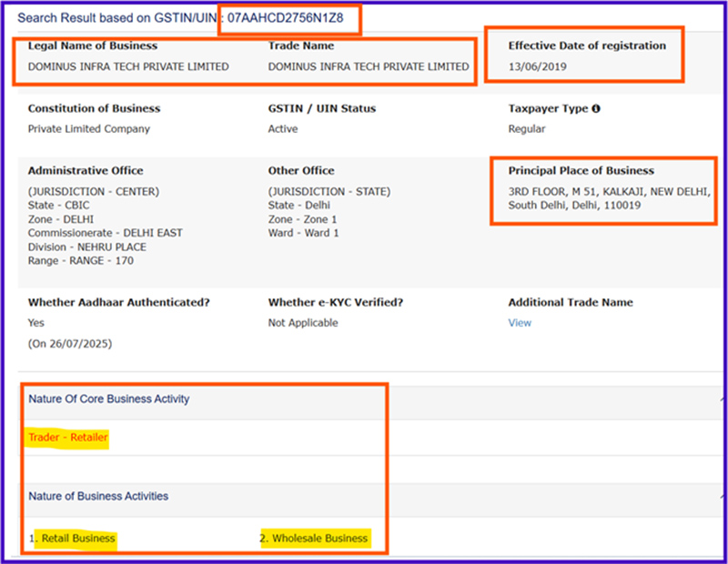Click the highlighted Trader - Retailer text
Screen dimensions: 728x564
[68, 438]
